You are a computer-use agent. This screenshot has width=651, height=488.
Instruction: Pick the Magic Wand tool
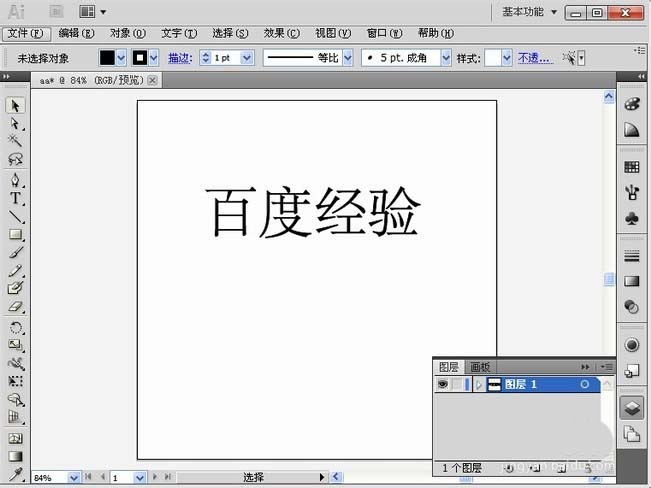click(x=15, y=141)
